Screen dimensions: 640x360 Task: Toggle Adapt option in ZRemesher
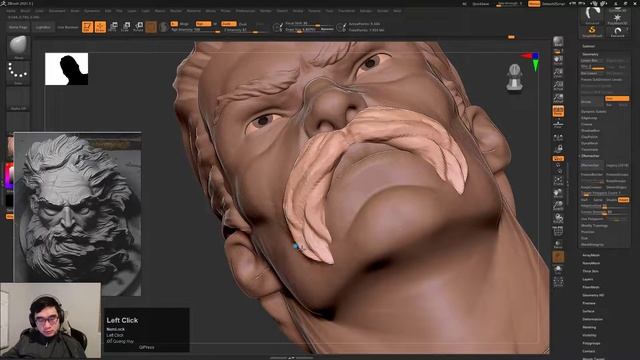coord(623,200)
